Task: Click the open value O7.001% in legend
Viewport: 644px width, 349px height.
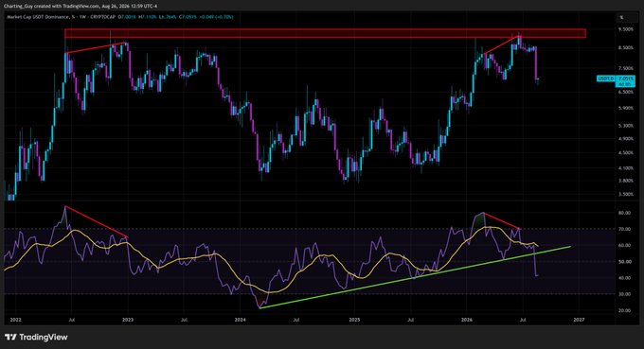Action: coord(127,17)
